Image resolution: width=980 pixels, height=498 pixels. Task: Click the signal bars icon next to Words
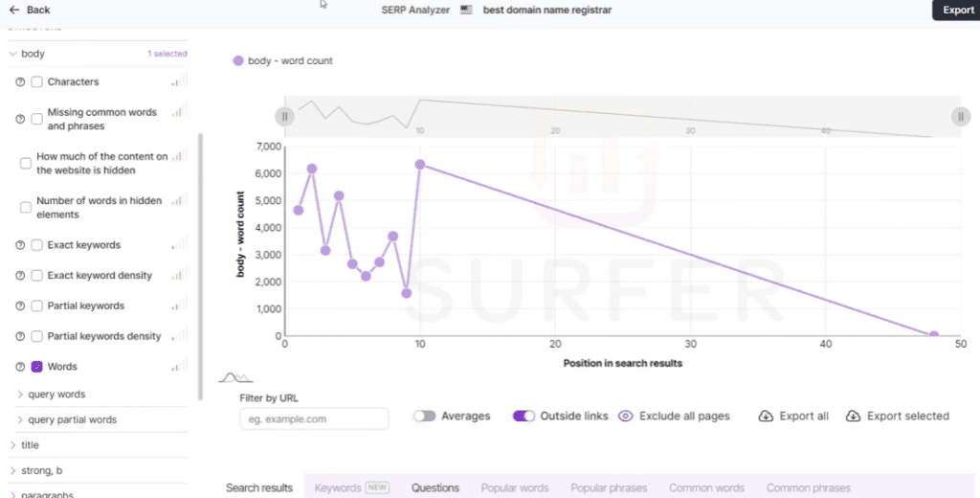(x=179, y=366)
